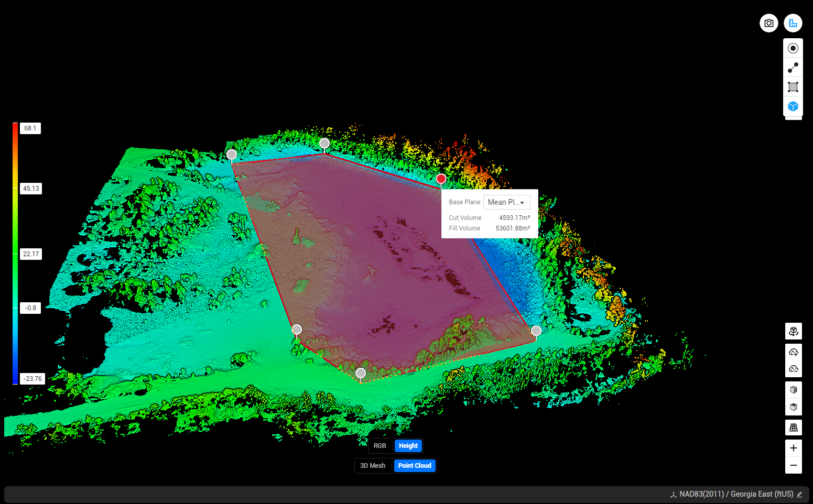The image size is (813, 504).
Task: Select the red vertex marker on the polygon
Action: coord(441,179)
